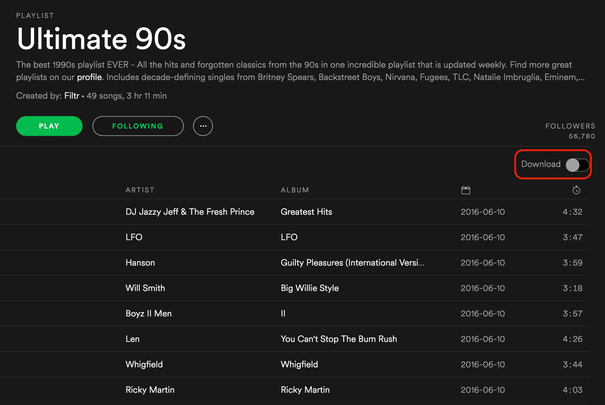Open Guilty Pleasures (International Versi... album

pyautogui.click(x=352, y=263)
